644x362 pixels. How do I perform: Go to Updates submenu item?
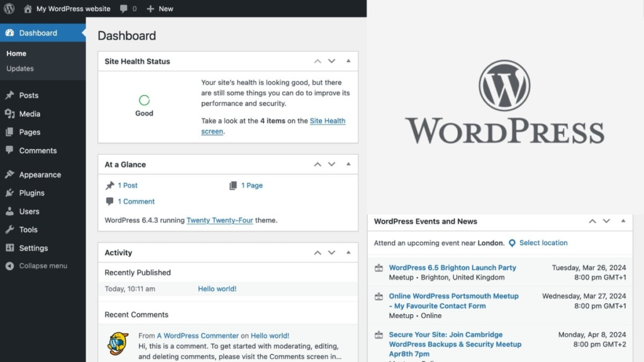[19, 69]
